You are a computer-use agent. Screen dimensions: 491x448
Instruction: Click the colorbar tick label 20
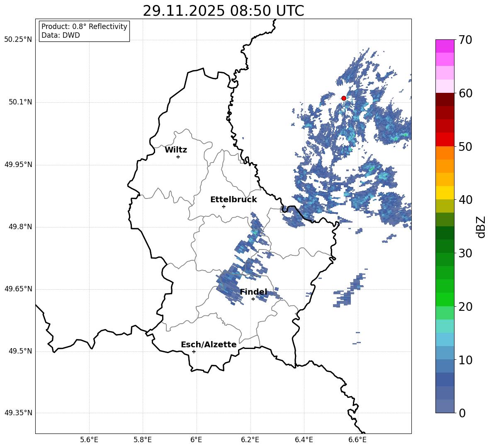[x=465, y=306]
